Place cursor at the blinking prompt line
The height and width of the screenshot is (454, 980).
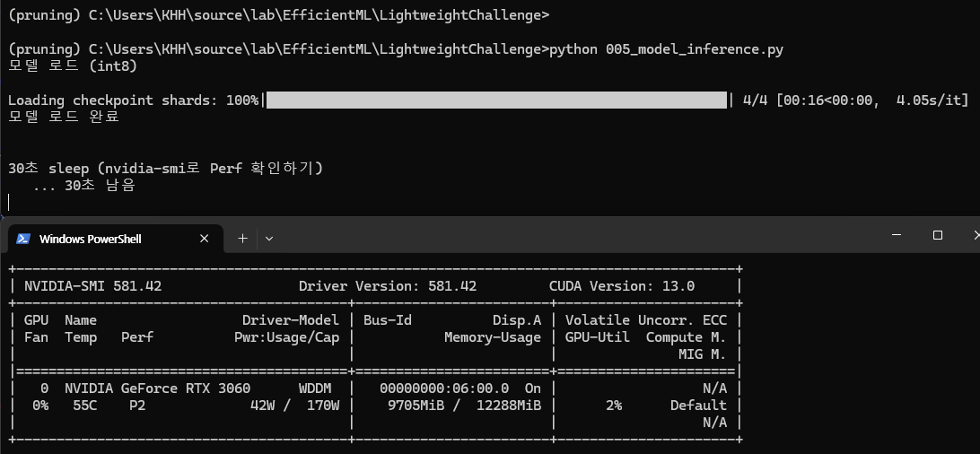pos(9,202)
